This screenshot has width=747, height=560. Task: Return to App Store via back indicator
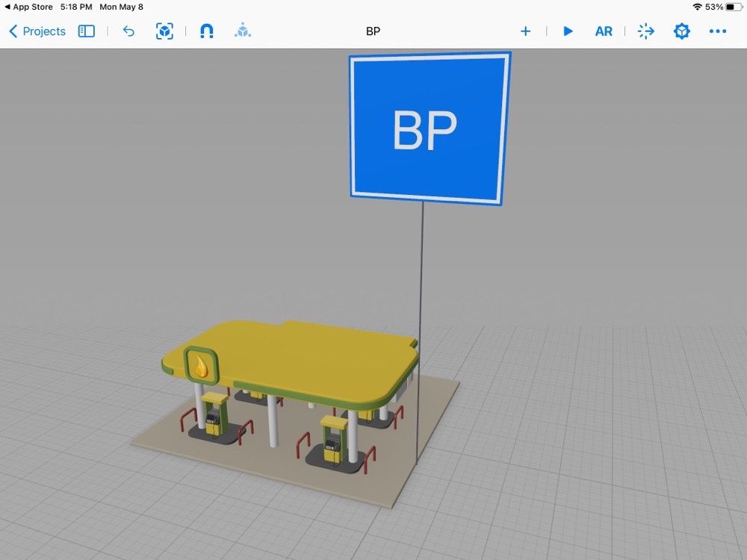pos(28,7)
